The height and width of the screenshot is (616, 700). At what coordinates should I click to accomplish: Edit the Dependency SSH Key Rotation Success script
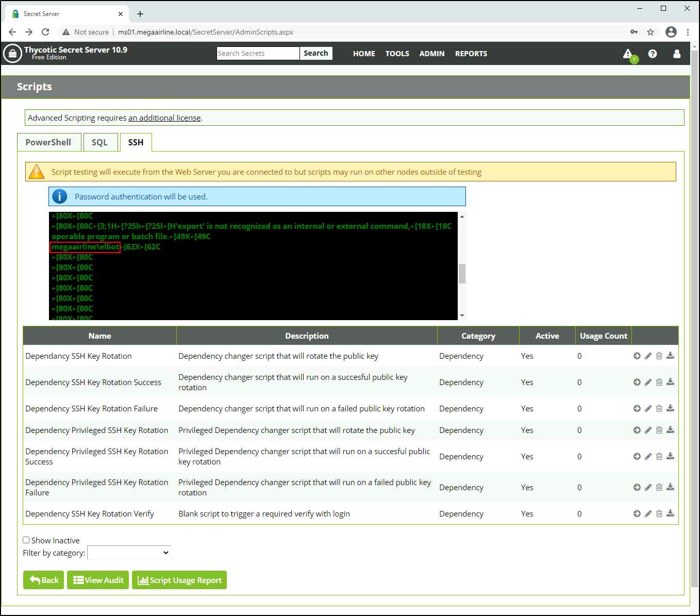point(648,382)
